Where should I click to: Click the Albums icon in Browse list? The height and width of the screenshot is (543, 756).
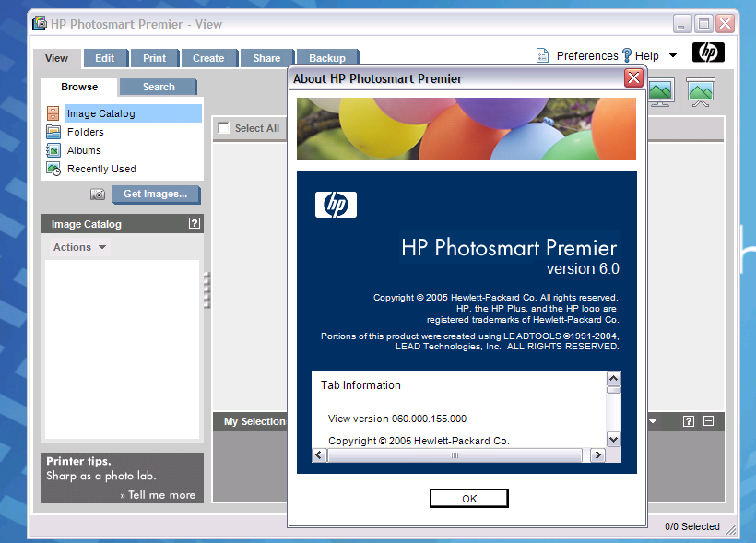(53, 150)
